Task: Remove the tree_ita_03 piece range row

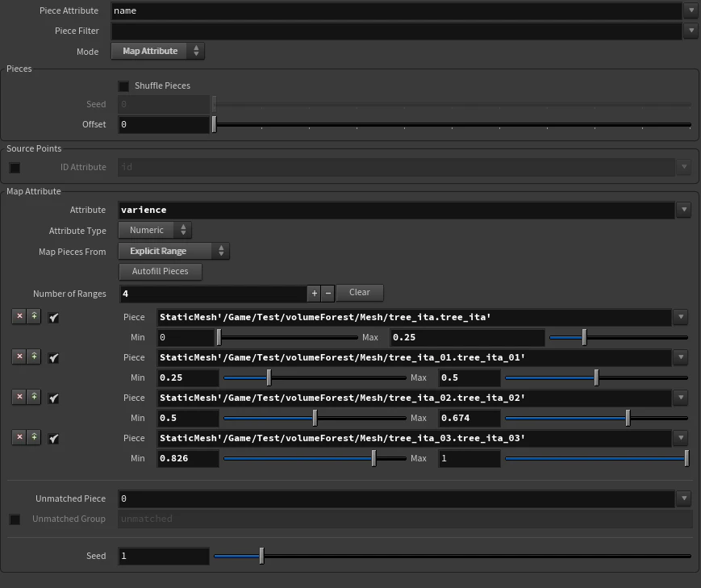Action: coord(19,437)
